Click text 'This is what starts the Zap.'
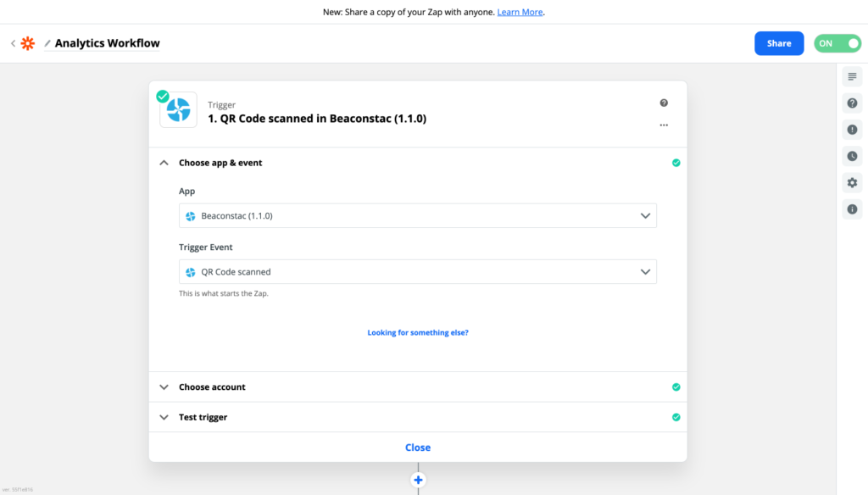 [224, 293]
